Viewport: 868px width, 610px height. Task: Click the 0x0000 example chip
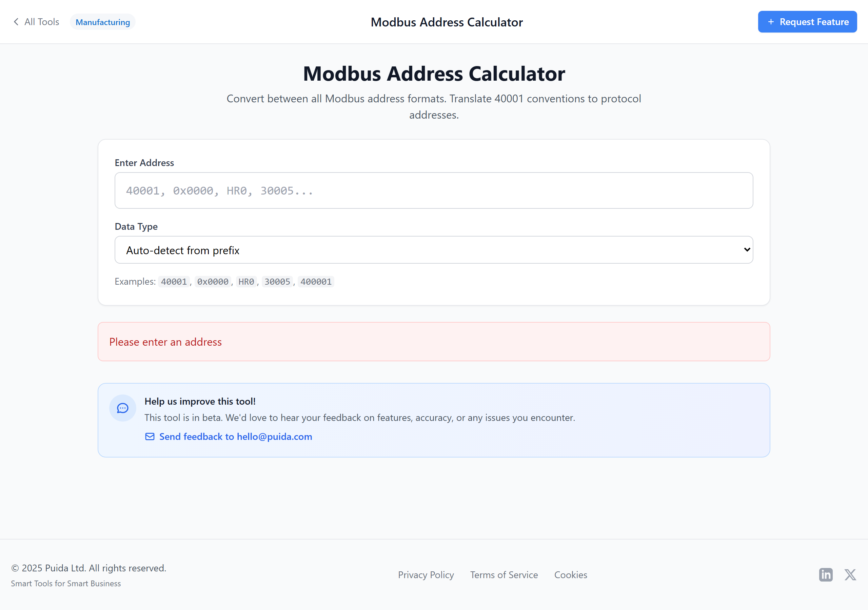[x=213, y=281]
